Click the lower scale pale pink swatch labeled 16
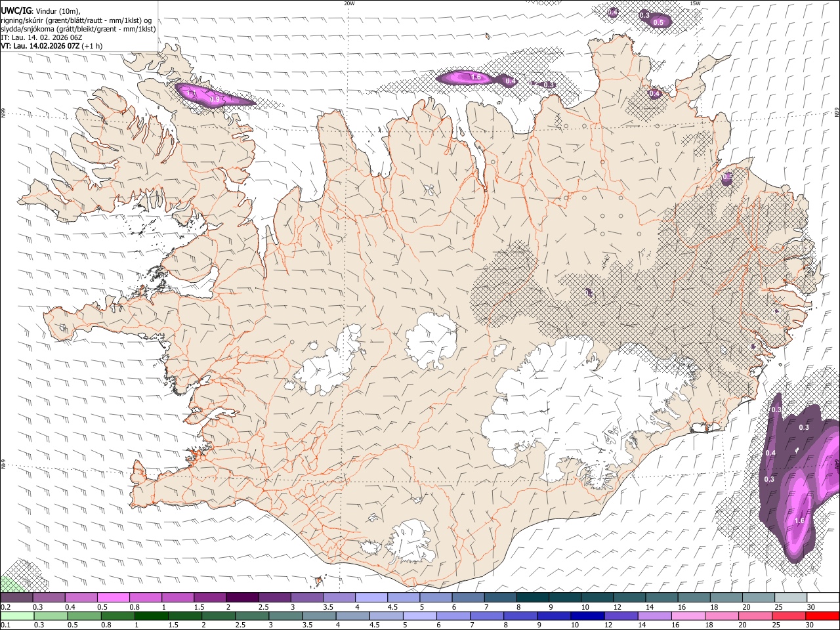Screen dimensions: 840x630 689,616
